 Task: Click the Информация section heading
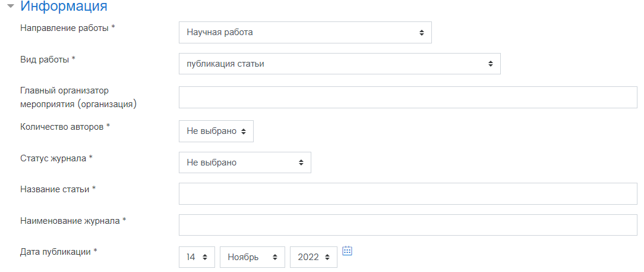[64, 7]
